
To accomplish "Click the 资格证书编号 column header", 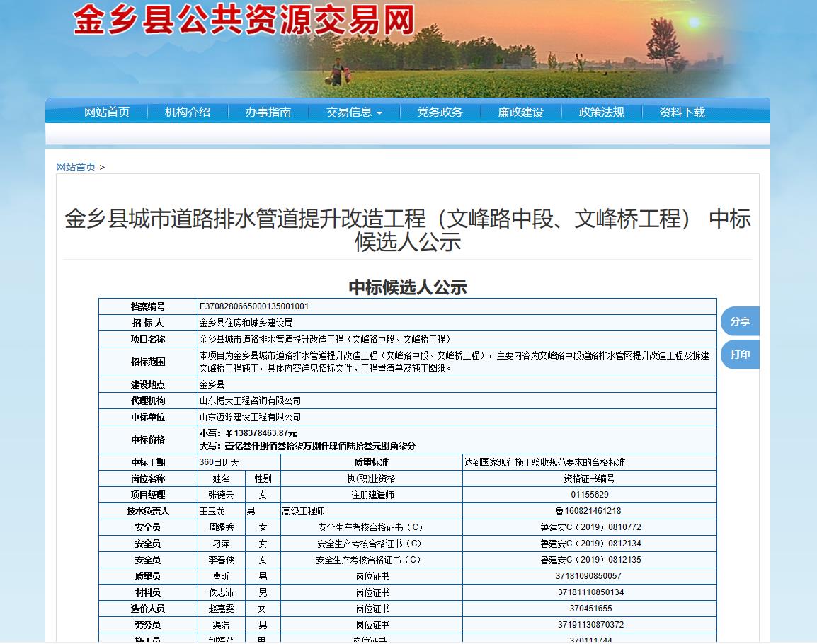I will [x=589, y=478].
